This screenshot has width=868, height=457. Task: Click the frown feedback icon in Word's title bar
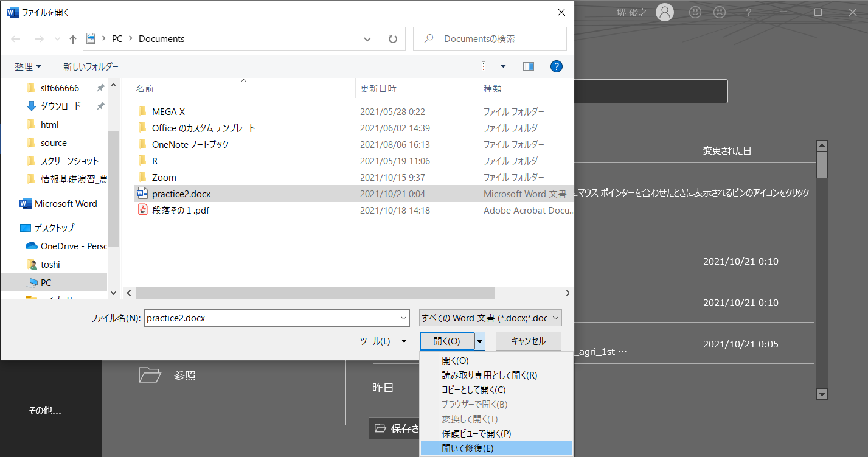point(720,12)
